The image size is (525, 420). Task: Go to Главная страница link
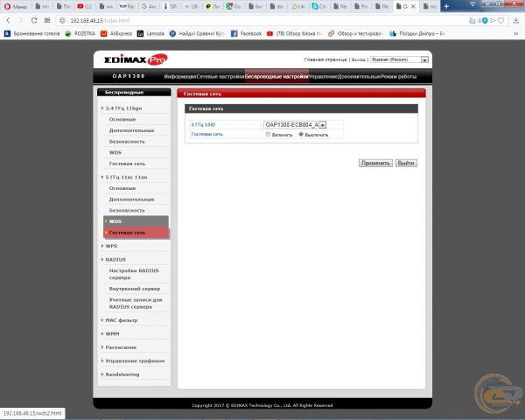[325, 59]
